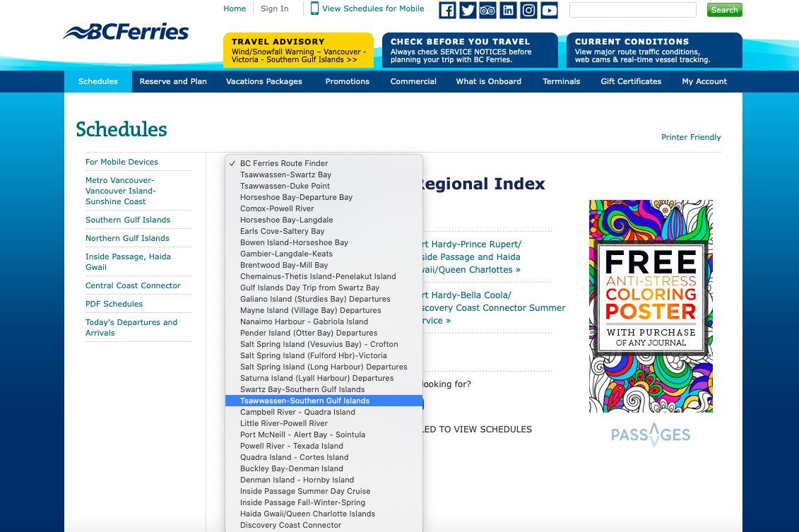Open Southern Gulf Islands sidebar link

tap(128, 220)
